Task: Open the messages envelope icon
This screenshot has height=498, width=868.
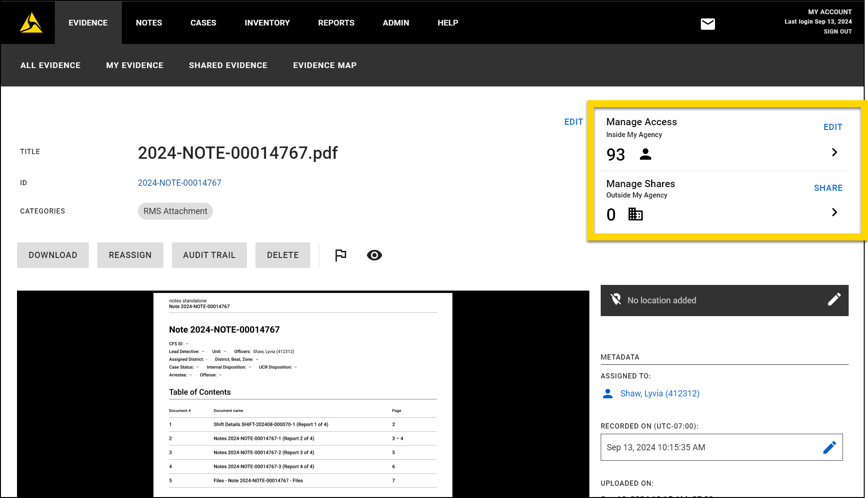Action: point(707,24)
